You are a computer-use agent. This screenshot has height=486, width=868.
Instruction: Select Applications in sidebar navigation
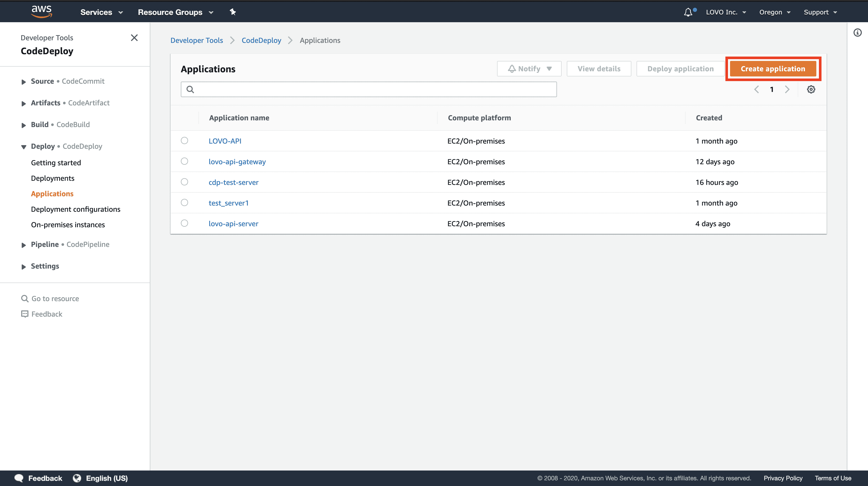[52, 194]
